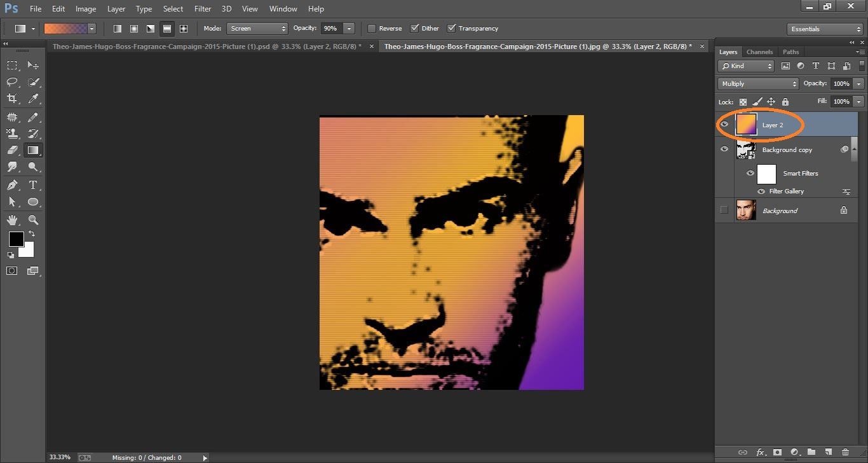The height and width of the screenshot is (463, 868).
Task: Create a new layer with the new layer icon
Action: pyautogui.click(x=829, y=452)
